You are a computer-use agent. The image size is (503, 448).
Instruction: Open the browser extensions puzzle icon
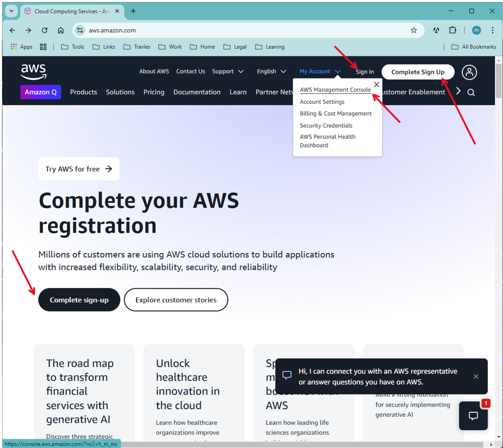click(x=452, y=30)
